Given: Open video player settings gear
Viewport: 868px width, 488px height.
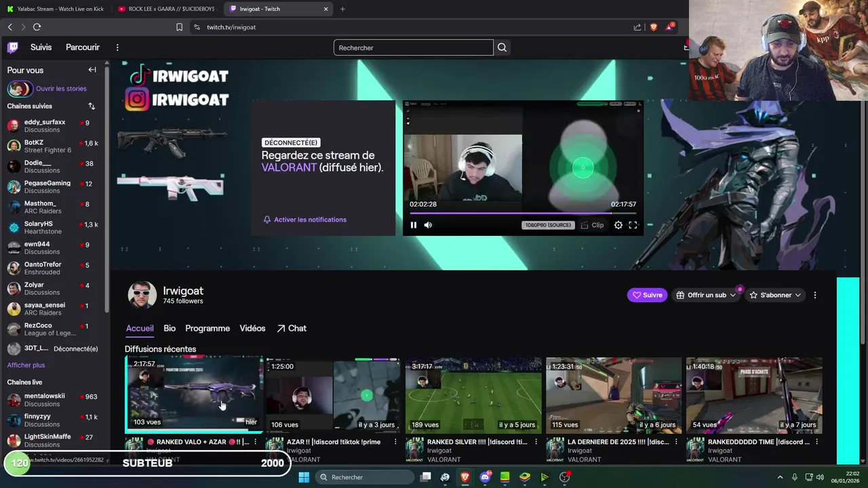Looking at the screenshot, I should pyautogui.click(x=618, y=225).
